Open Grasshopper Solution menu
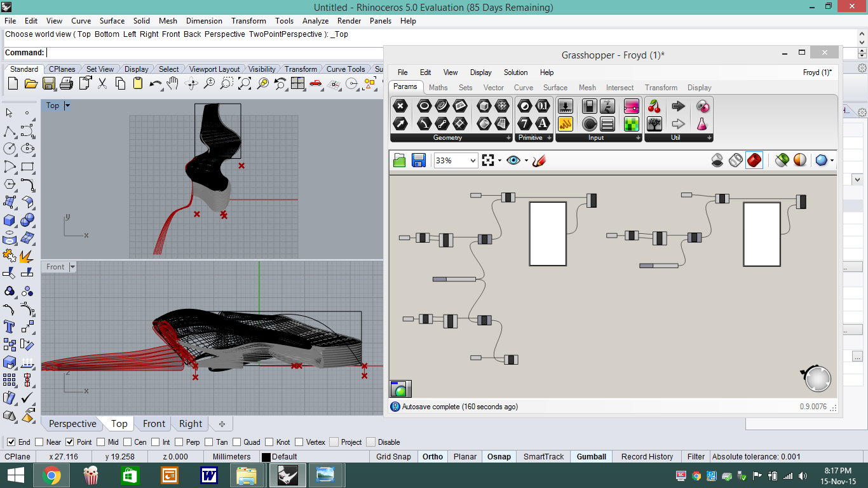Screen dimensions: 868x488 tap(515, 72)
